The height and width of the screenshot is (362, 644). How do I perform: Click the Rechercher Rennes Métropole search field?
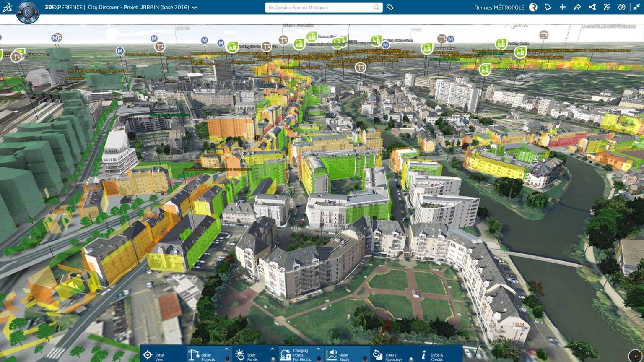coord(319,8)
